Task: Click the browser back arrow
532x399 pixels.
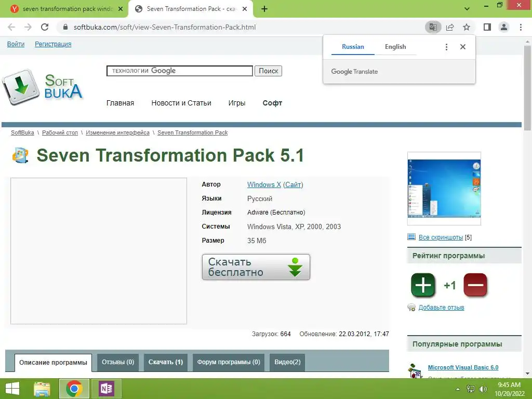Action: coord(11,27)
